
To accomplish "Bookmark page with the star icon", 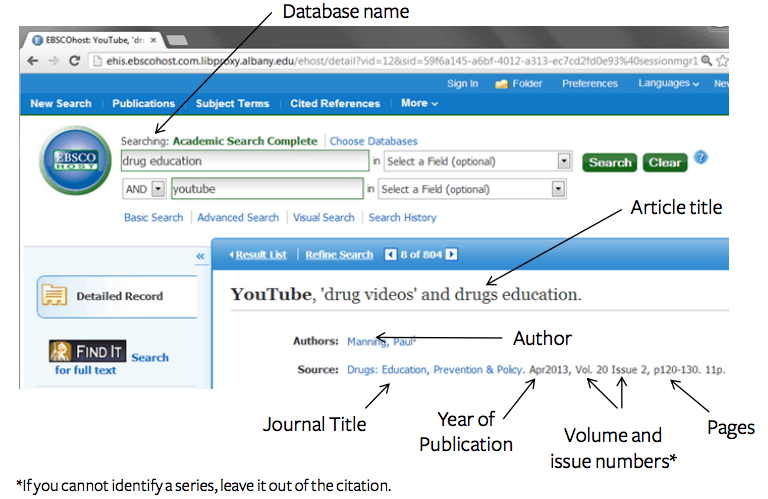I will point(722,61).
